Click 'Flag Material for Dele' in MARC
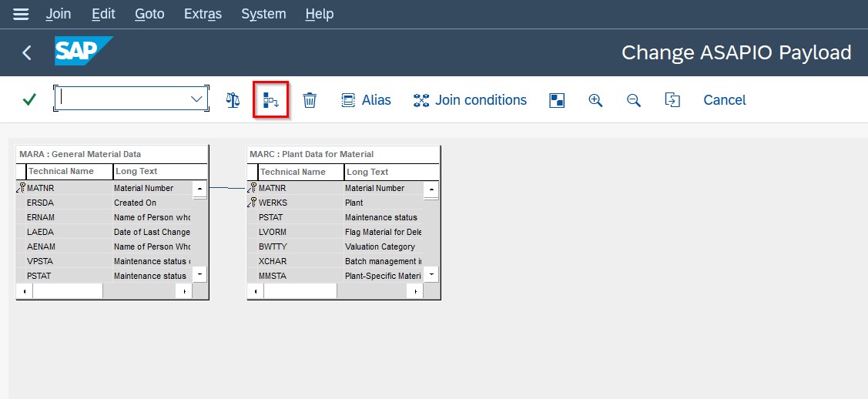This screenshot has height=399, width=868. point(383,232)
